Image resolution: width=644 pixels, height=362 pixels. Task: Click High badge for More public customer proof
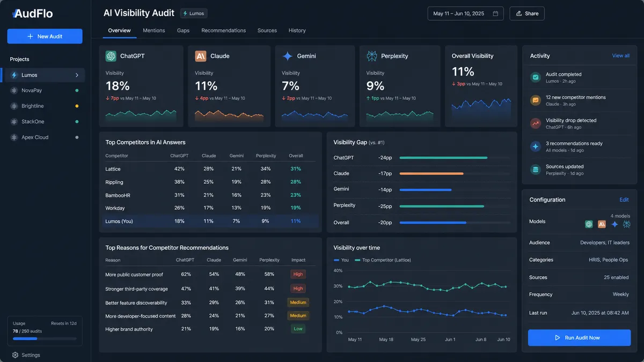pyautogui.click(x=298, y=274)
